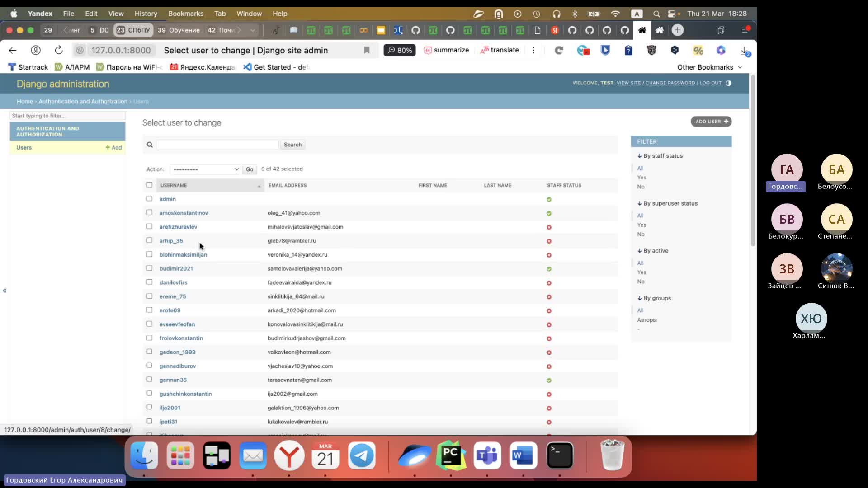Click the address bar URL

121,50
